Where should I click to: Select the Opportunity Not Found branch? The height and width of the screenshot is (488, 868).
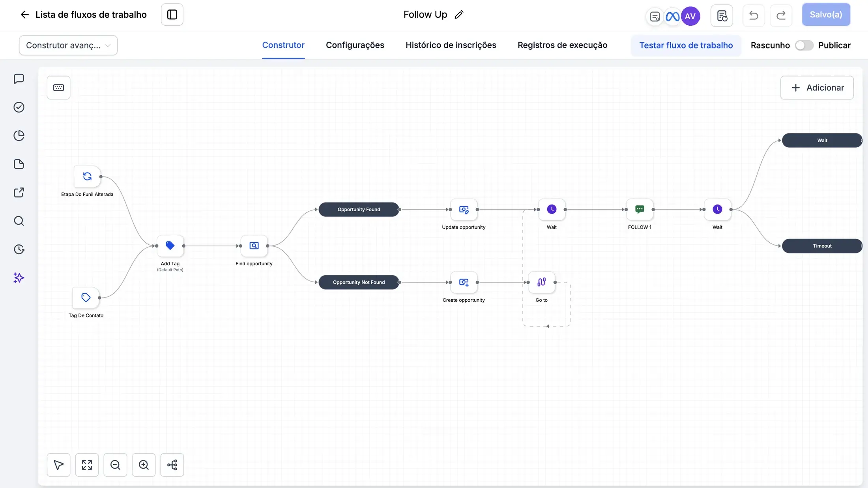[x=359, y=282]
